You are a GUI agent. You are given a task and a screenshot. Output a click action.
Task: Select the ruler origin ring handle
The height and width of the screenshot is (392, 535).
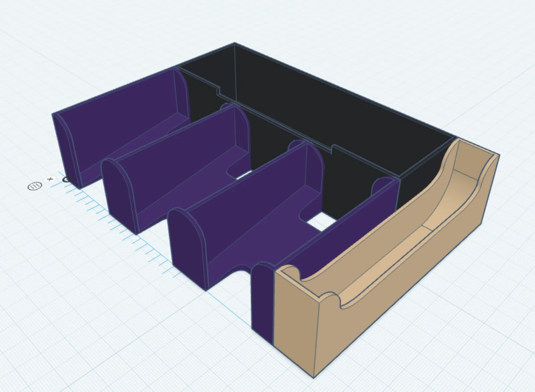(x=68, y=179)
